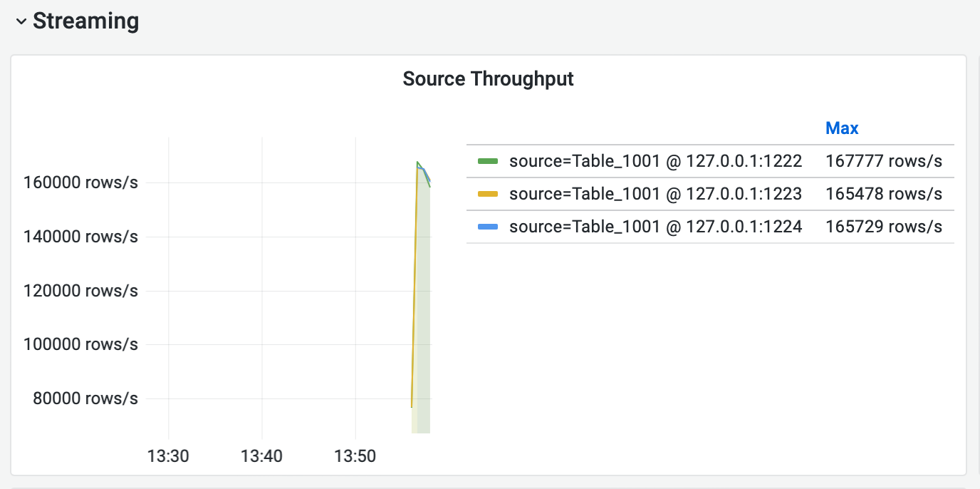Click the 13:50 time axis label
The width and height of the screenshot is (980, 489).
354,455
